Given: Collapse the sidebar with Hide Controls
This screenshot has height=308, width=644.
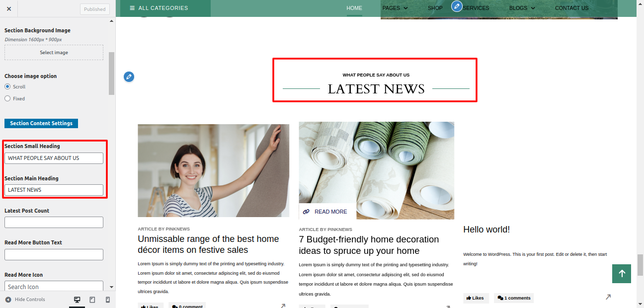Looking at the screenshot, I should pyautogui.click(x=25, y=300).
